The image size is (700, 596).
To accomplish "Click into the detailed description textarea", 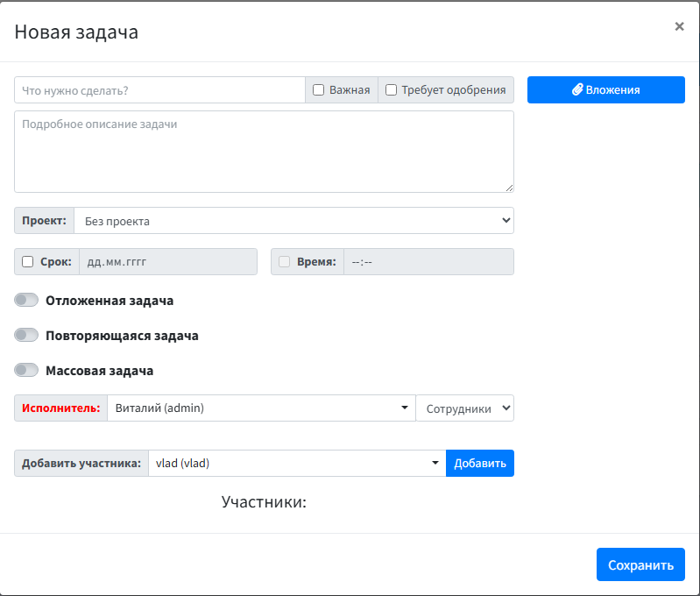I will 263,151.
